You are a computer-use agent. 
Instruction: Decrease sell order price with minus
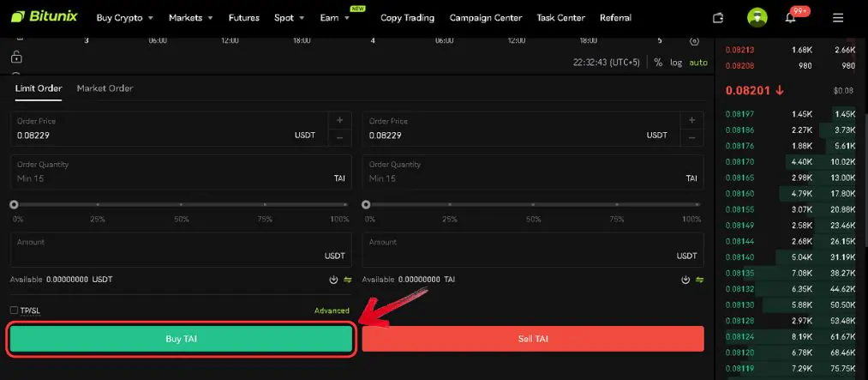coord(692,138)
